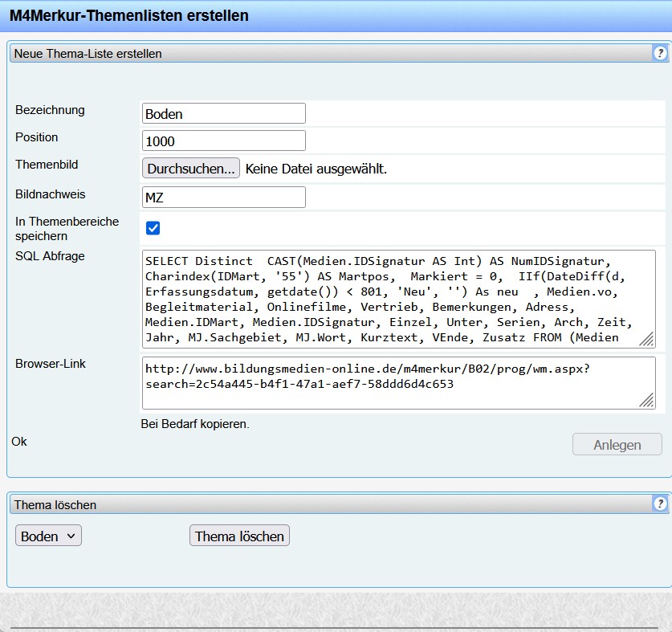Click the 'Bei Bedarf kopieren.' hint text
The width and height of the screenshot is (672, 632).
[x=194, y=424]
